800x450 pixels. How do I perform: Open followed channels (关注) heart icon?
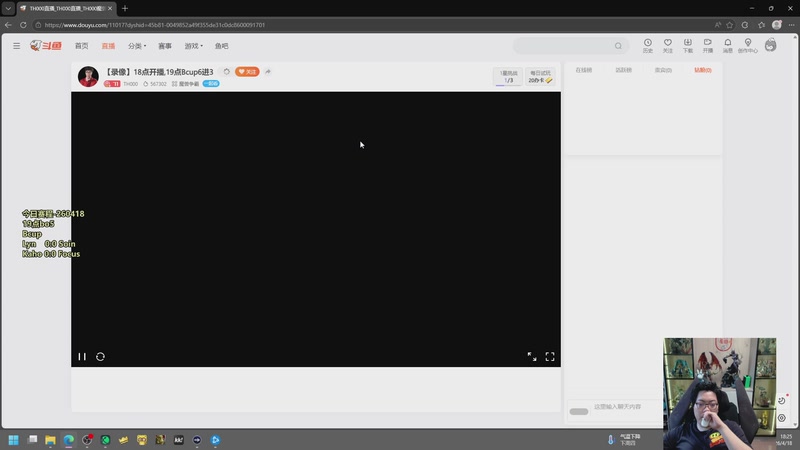(x=667, y=45)
